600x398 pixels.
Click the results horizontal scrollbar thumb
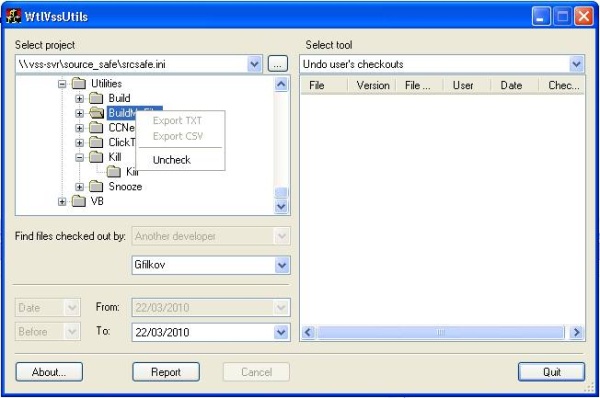coord(441,332)
